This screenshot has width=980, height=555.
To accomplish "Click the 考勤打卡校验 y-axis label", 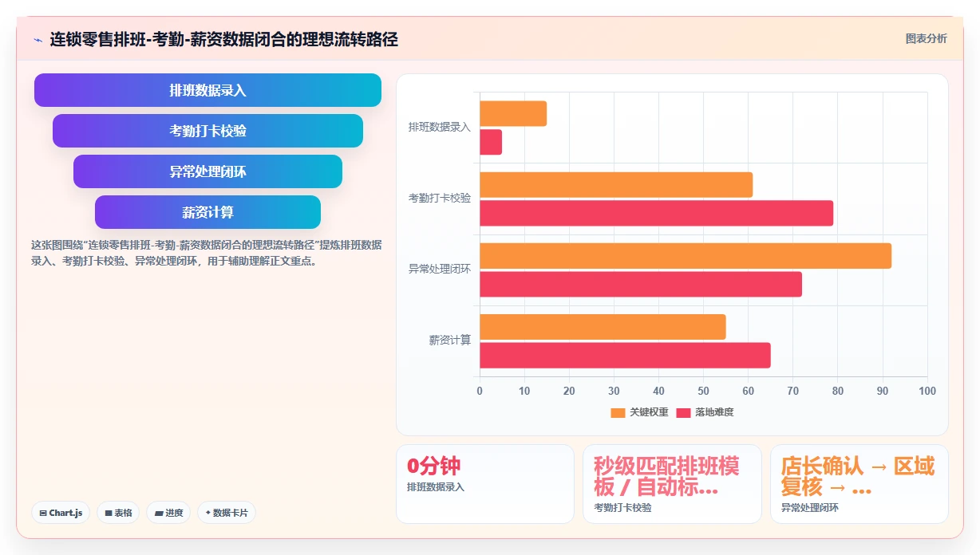I will click(440, 198).
